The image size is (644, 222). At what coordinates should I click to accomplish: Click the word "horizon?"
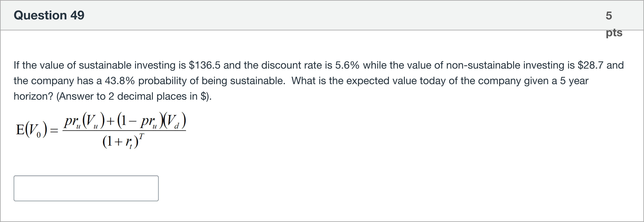33,96
